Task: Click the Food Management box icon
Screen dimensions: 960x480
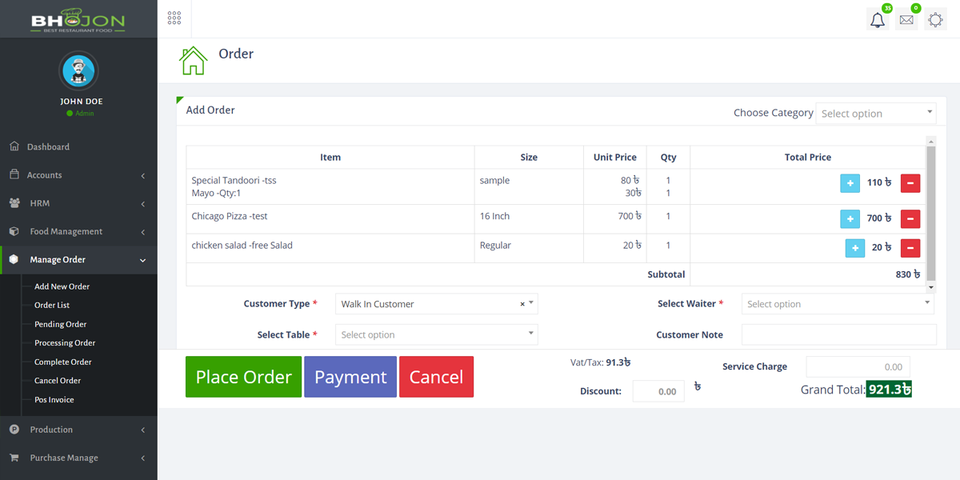Action: coord(15,231)
